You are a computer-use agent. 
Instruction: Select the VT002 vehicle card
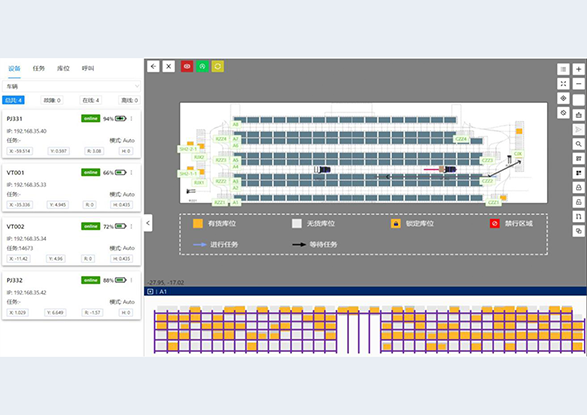tap(72, 242)
